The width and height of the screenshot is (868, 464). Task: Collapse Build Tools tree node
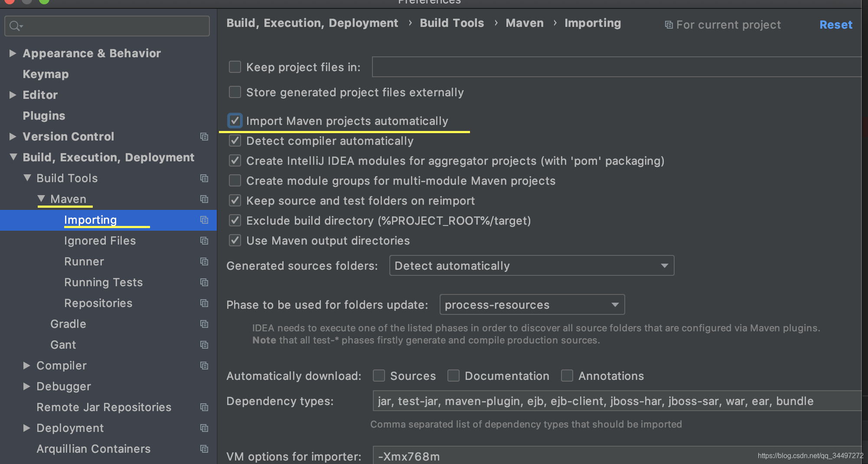[x=27, y=178]
